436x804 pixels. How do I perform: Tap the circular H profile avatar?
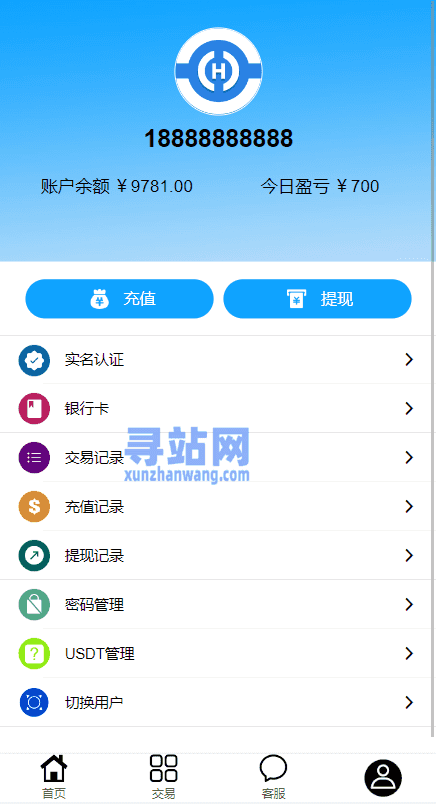click(219, 71)
